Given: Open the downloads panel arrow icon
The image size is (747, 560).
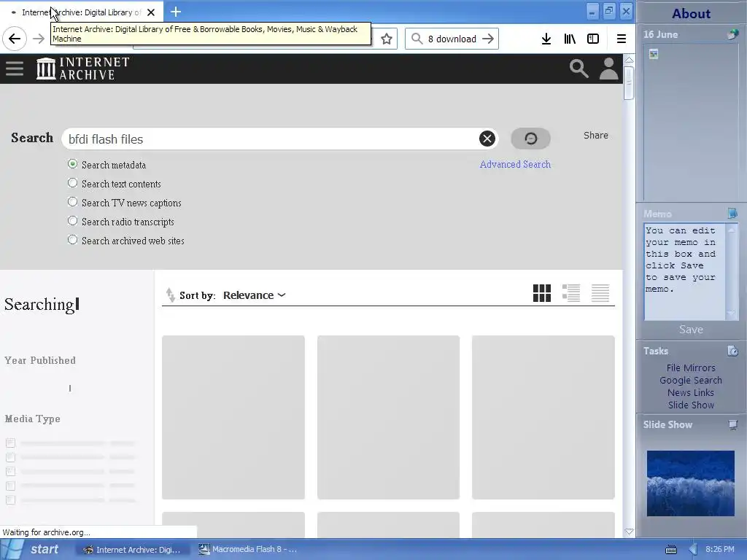Looking at the screenshot, I should pyautogui.click(x=546, y=39).
